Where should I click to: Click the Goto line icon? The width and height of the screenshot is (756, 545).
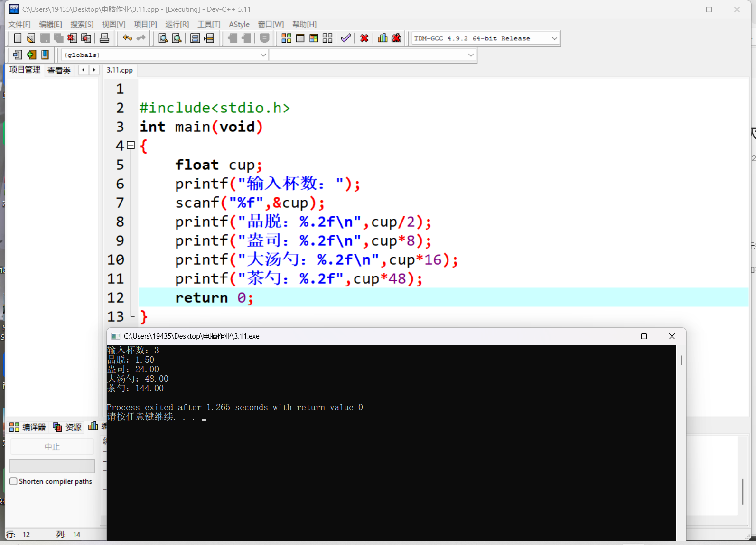pos(209,38)
